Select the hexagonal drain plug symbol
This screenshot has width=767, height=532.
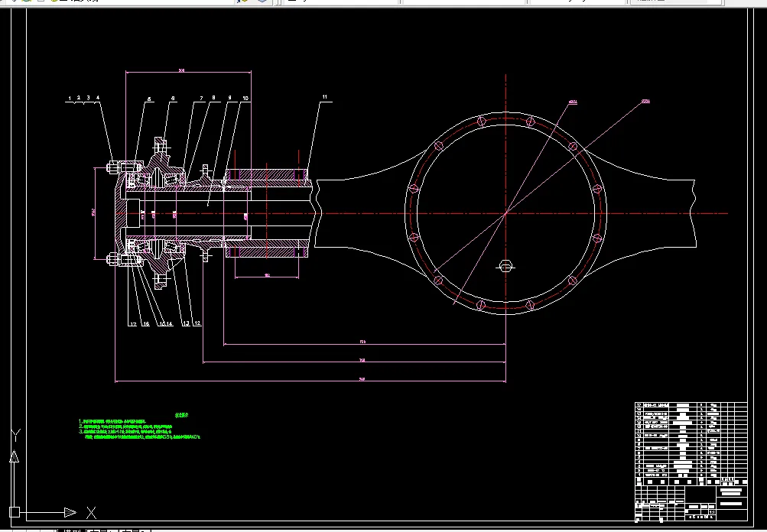click(505, 267)
